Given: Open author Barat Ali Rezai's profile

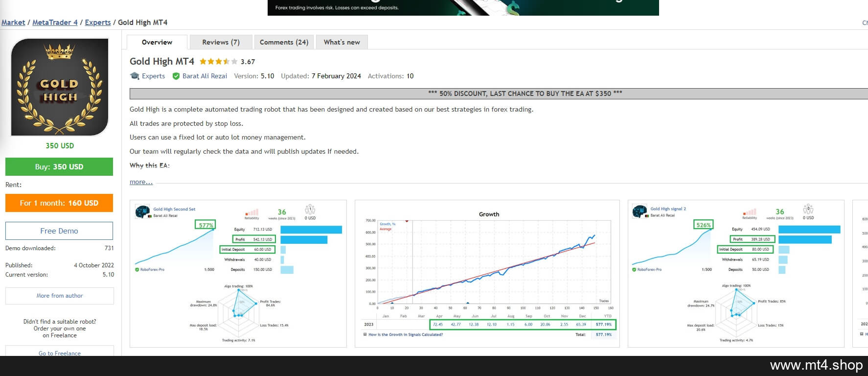Looking at the screenshot, I should pyautogui.click(x=205, y=76).
